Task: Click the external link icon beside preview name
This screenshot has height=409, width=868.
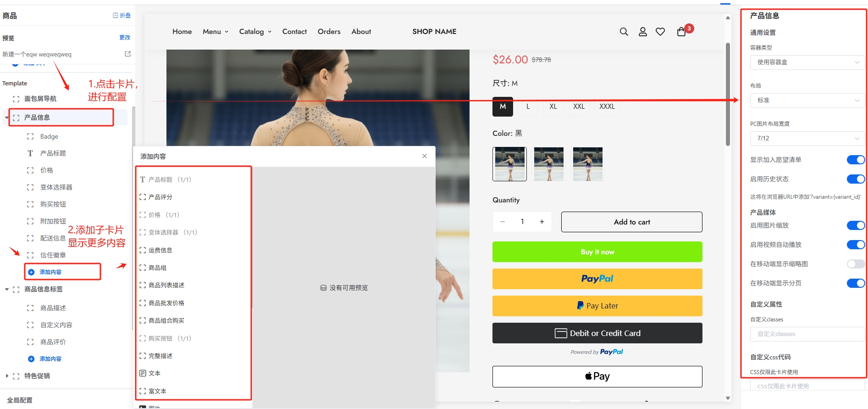Action: [x=127, y=54]
